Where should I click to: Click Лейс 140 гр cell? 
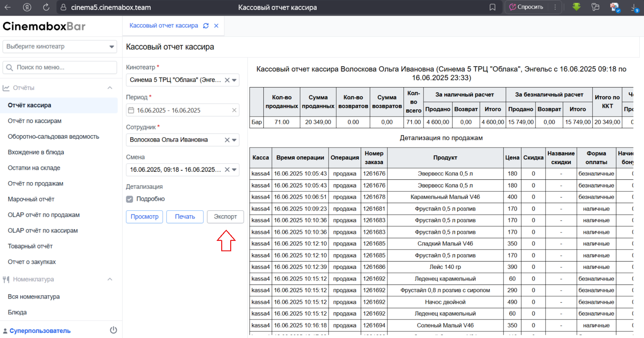point(445,267)
